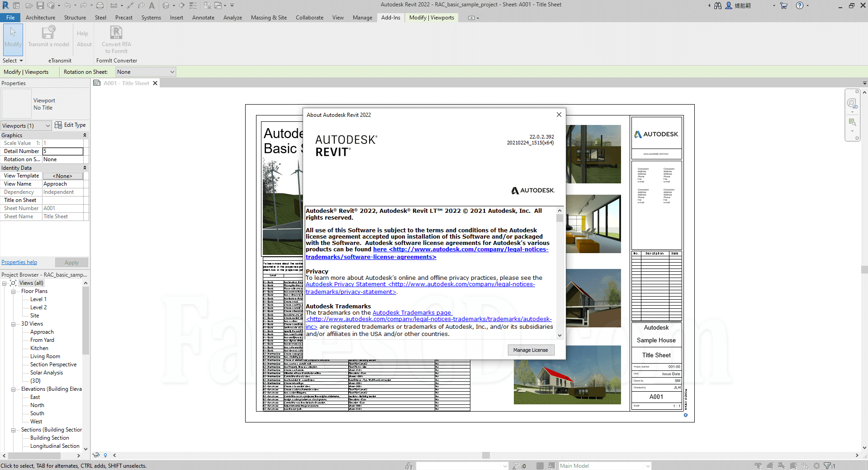Screen dimensions: 868x470
Task: Click the Worksets icon in status bar
Action: point(409,466)
